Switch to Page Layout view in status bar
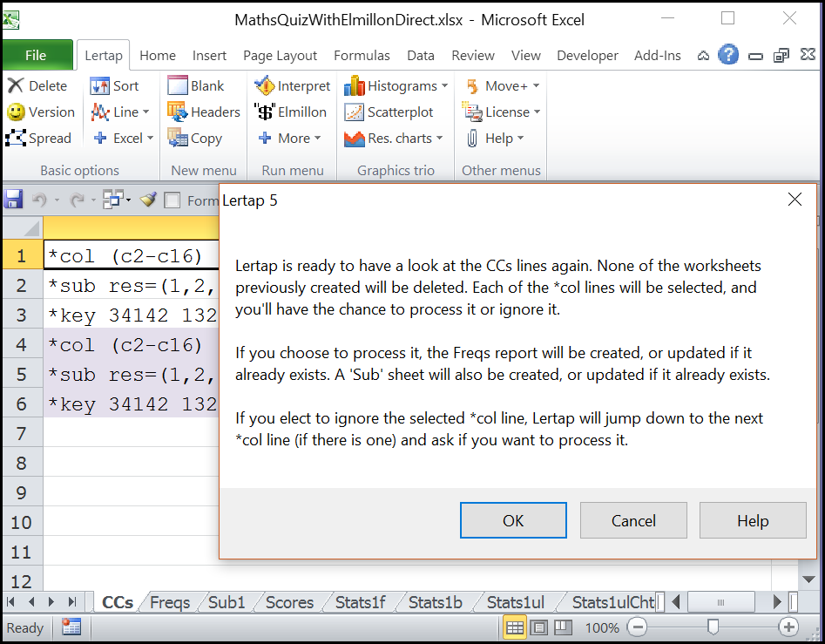This screenshot has height=644, width=825. tap(539, 627)
